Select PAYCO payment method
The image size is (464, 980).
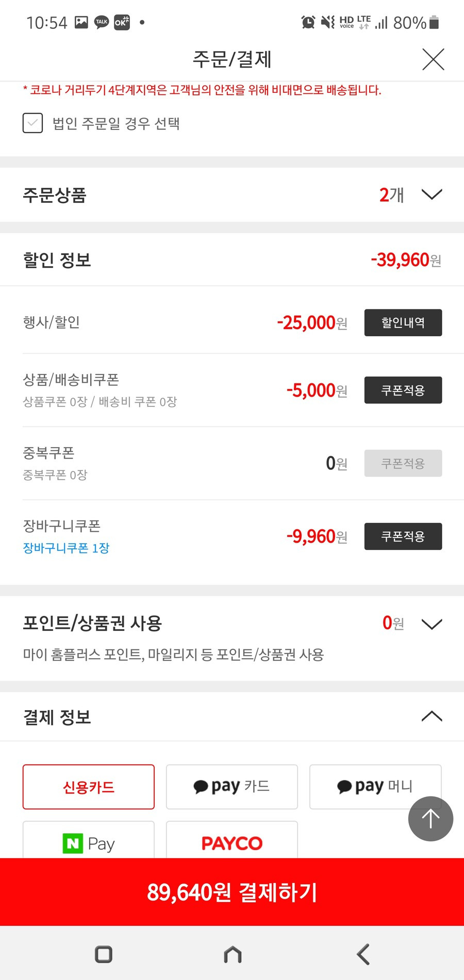[x=232, y=841]
